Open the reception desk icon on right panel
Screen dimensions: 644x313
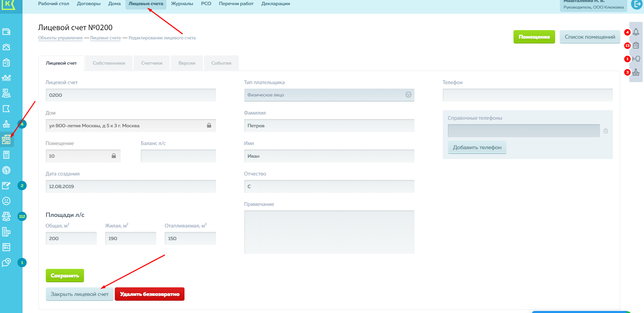click(x=636, y=72)
